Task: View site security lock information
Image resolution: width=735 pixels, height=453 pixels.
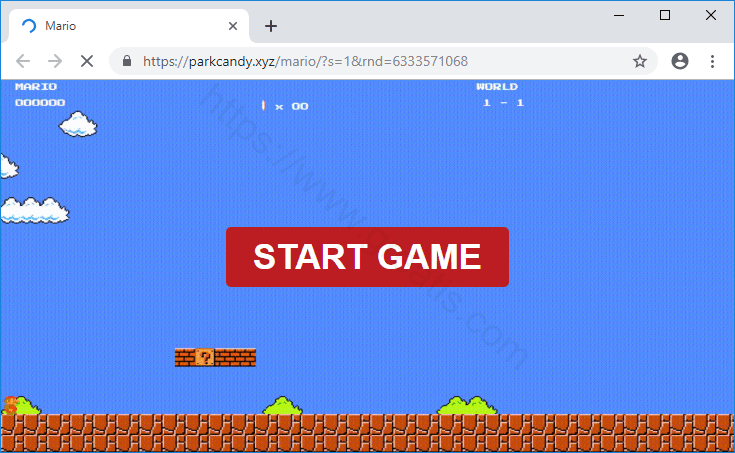Action: click(127, 61)
